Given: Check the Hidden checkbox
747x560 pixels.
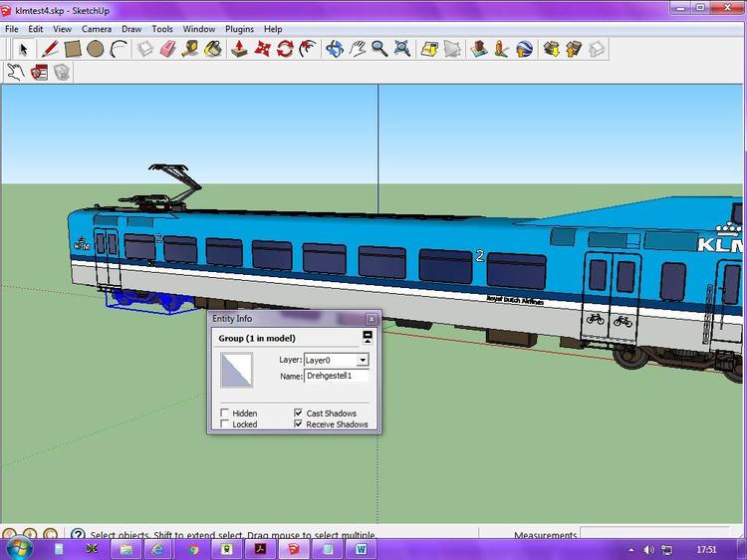Looking at the screenshot, I should click(225, 413).
